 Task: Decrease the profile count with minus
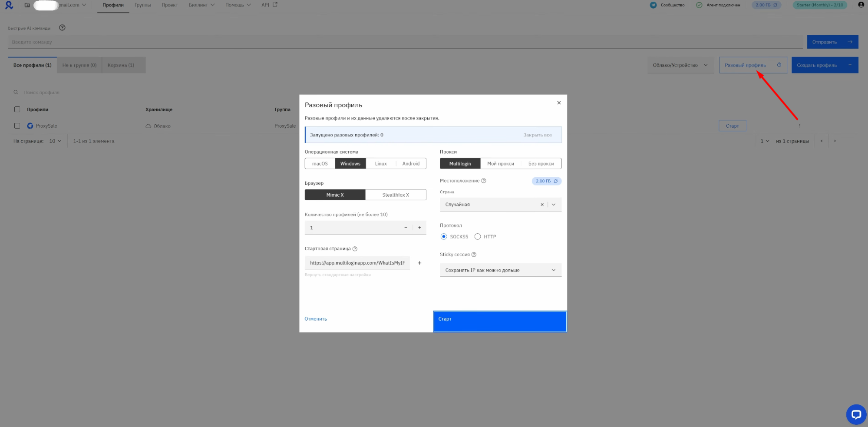click(x=406, y=228)
